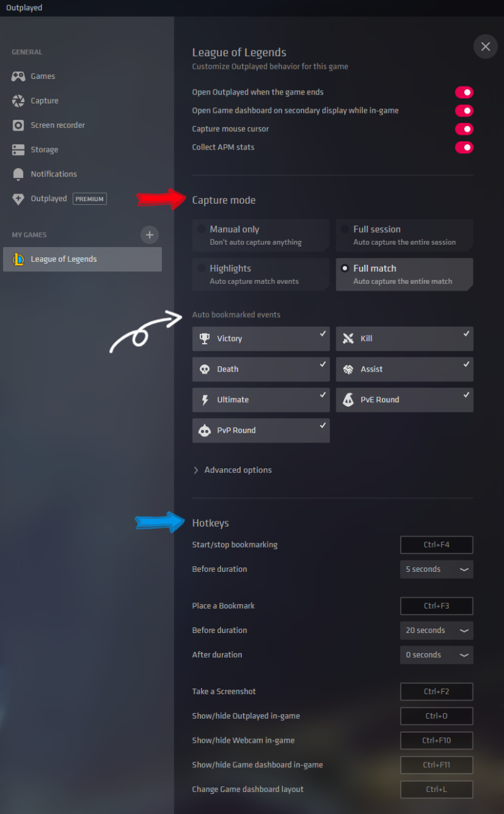Turn off Collect APM stats switch
Image resolution: width=504 pixels, height=814 pixels.
(x=464, y=148)
